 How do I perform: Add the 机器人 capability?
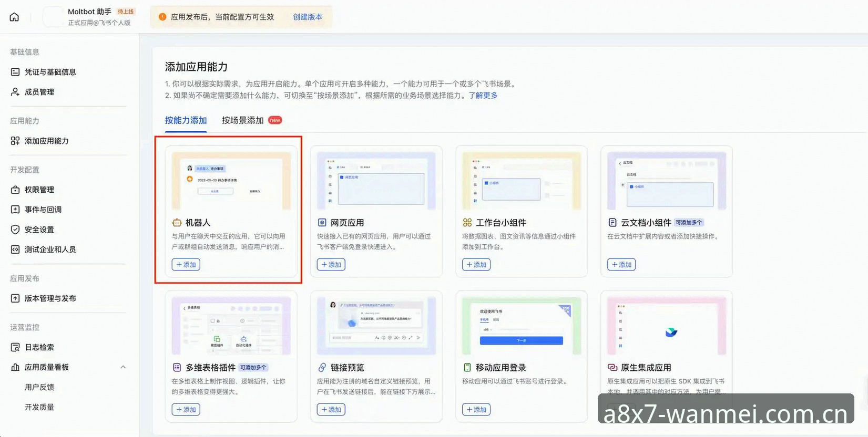[186, 265]
